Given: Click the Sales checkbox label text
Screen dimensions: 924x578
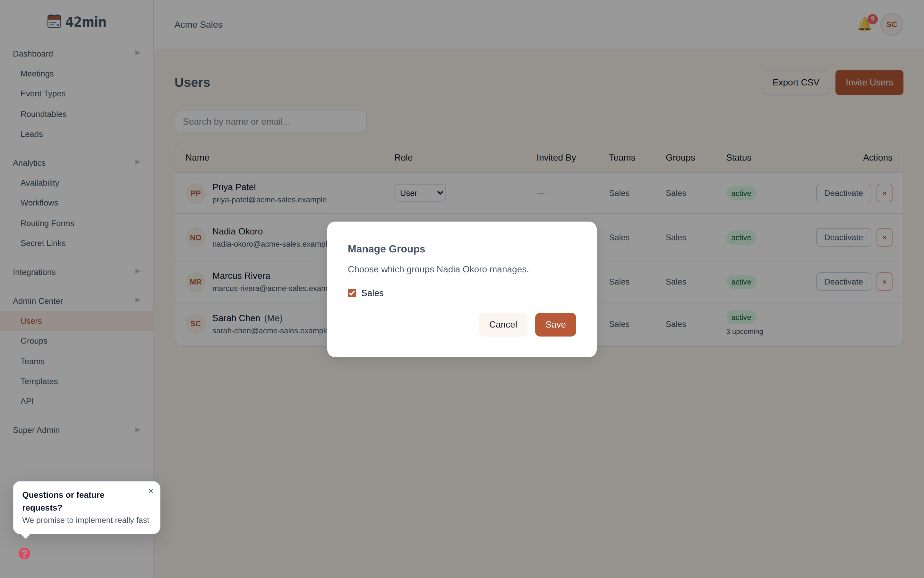Looking at the screenshot, I should (372, 293).
